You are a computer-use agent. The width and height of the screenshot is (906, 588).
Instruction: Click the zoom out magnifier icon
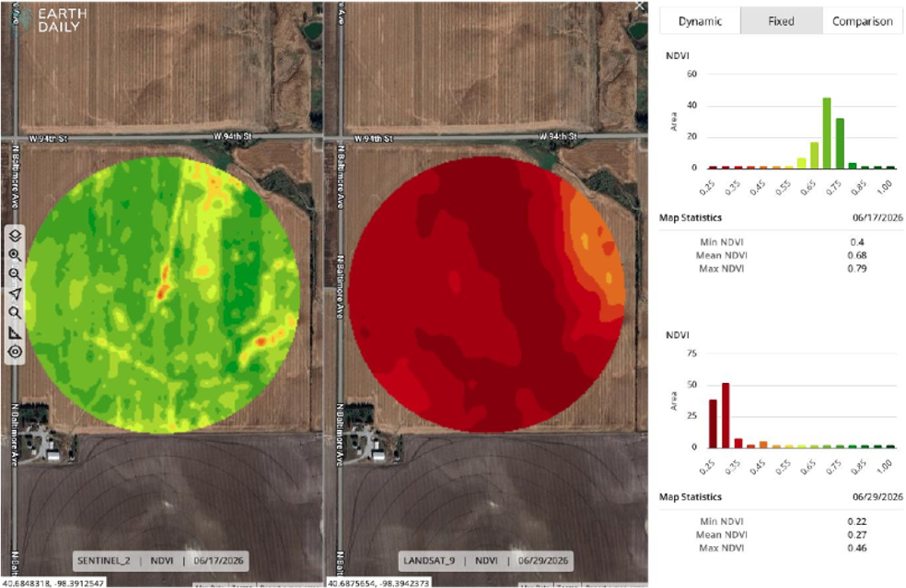pyautogui.click(x=15, y=274)
